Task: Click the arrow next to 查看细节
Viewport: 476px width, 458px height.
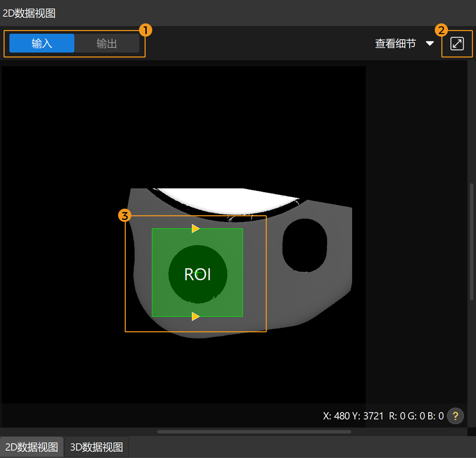Action: coord(430,44)
